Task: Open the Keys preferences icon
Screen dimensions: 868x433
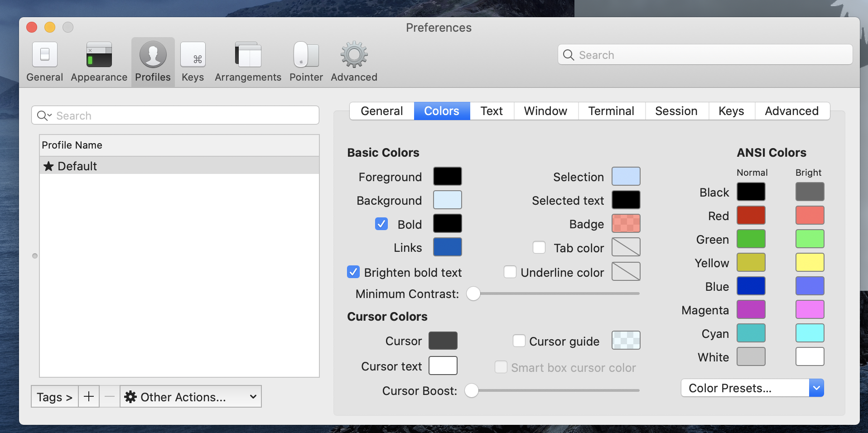Action: pyautogui.click(x=193, y=55)
